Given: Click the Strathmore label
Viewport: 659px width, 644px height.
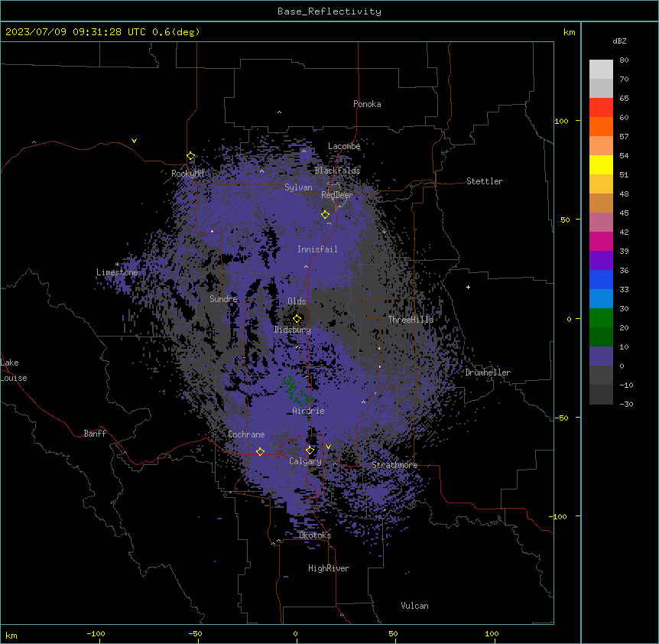Looking at the screenshot, I should coord(394,465).
